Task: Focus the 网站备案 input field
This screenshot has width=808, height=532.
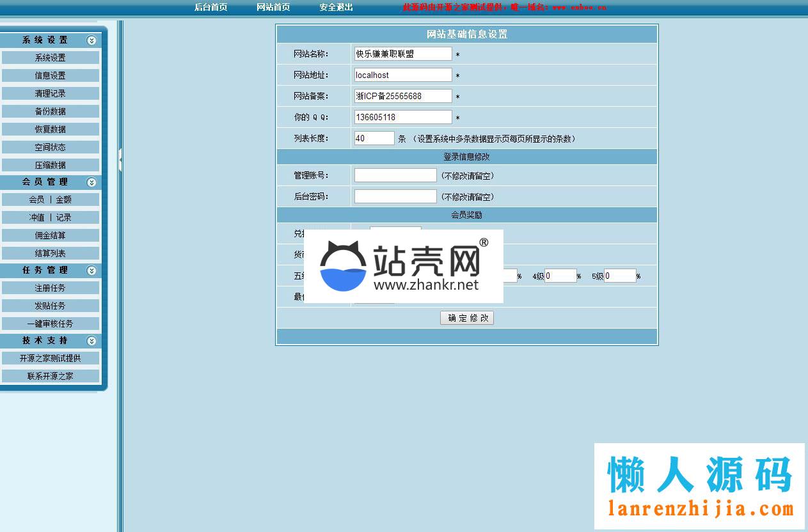Action: [402, 97]
